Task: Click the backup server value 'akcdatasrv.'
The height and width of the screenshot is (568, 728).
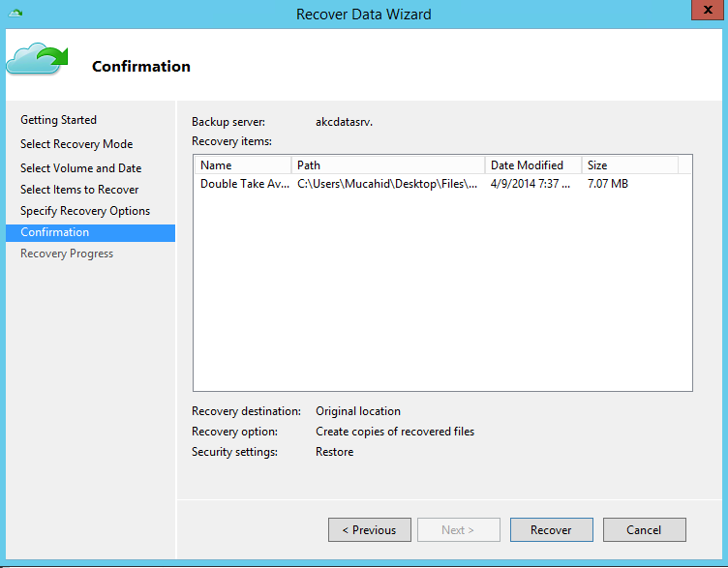Action: click(x=344, y=122)
